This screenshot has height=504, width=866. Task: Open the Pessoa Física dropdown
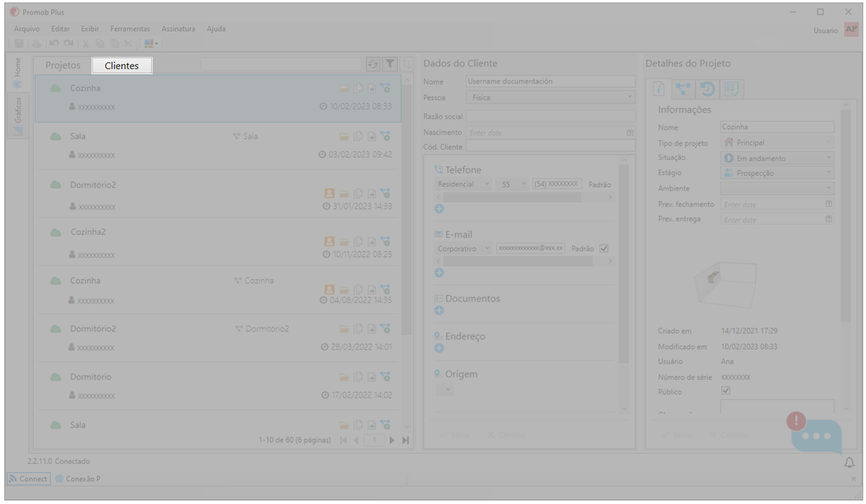click(550, 97)
